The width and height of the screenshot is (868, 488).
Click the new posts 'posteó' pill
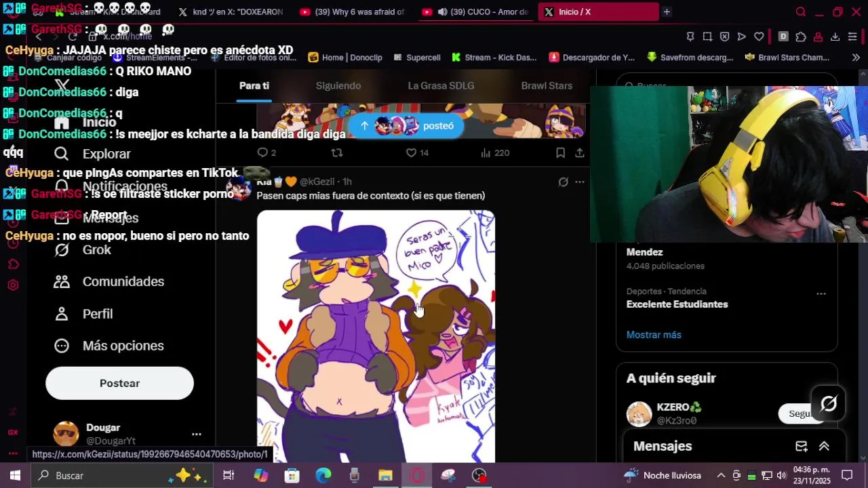click(406, 125)
